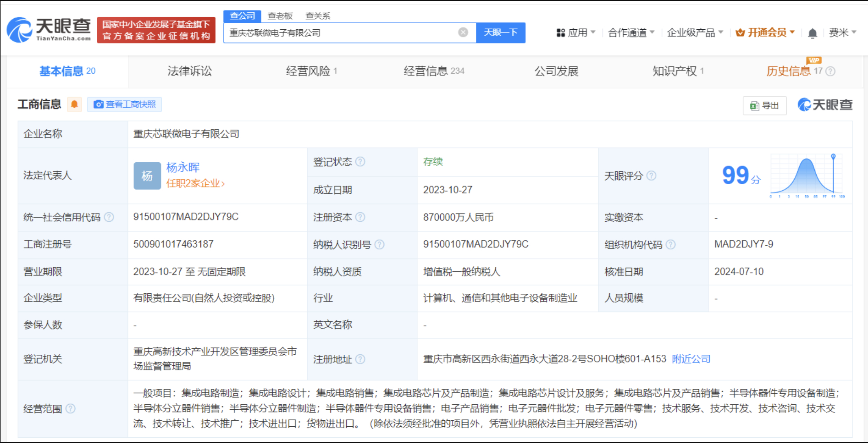Click help icon next to 经营范围
The height and width of the screenshot is (443, 868).
(70, 408)
